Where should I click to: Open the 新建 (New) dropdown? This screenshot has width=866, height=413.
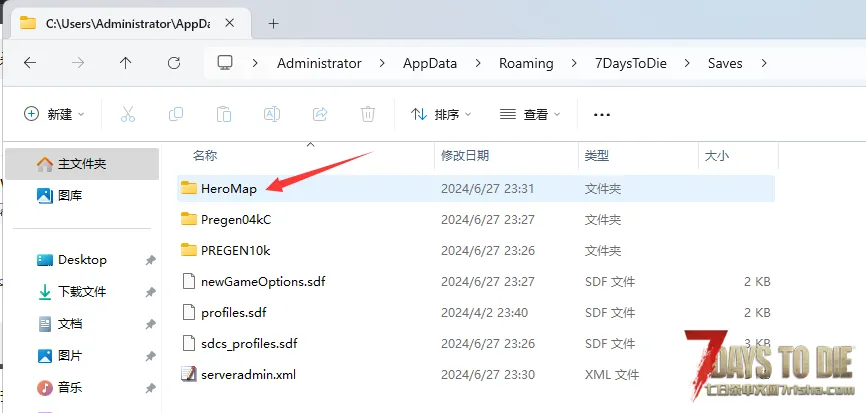click(54, 114)
